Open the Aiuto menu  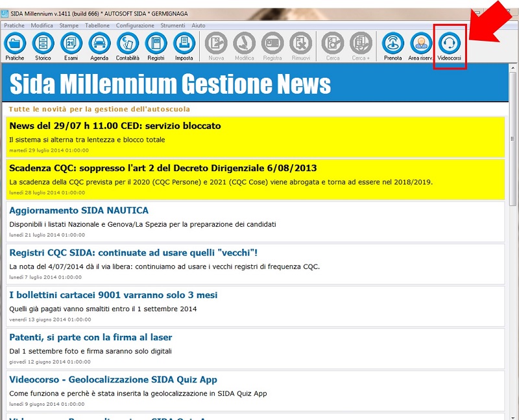tap(199, 25)
